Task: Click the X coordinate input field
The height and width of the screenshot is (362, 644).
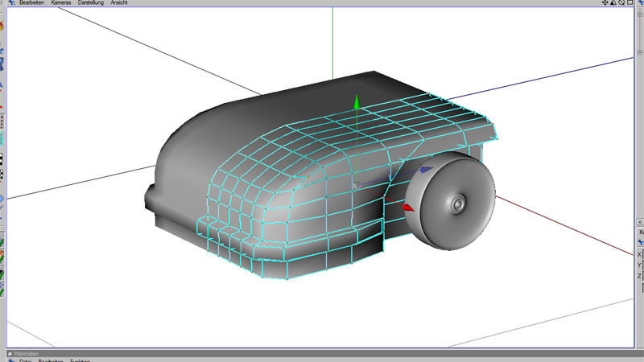Action: coord(642,254)
